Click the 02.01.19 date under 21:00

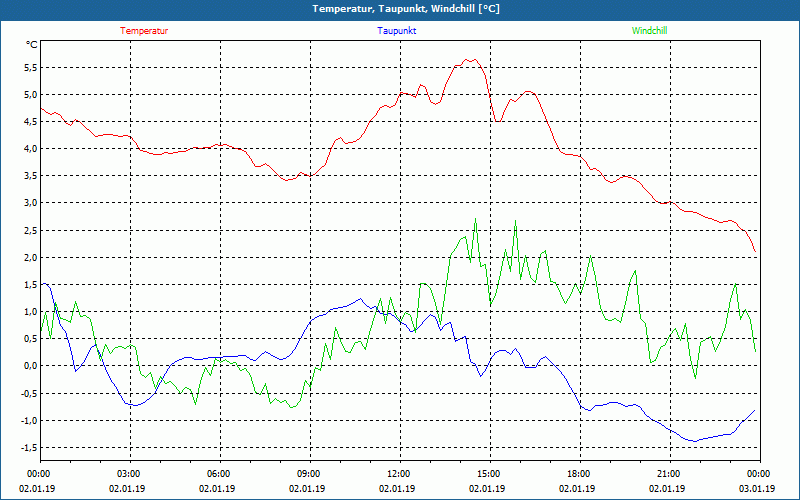coord(667,488)
